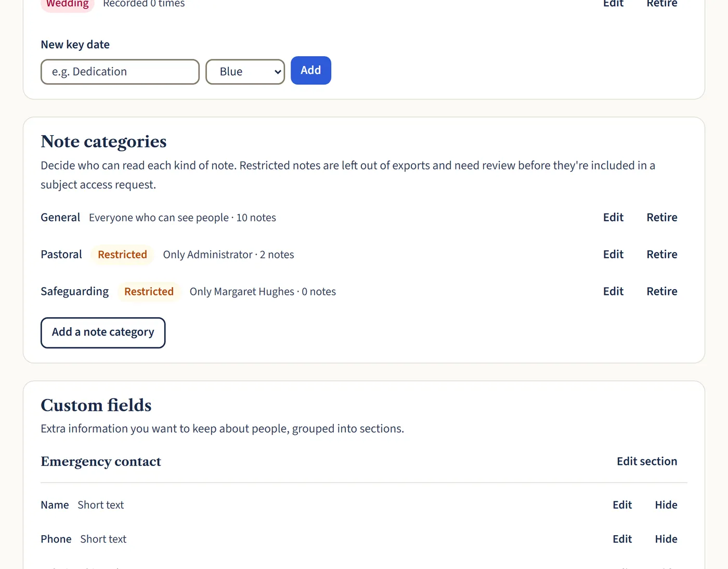Edit the Safeguarding note category

click(613, 291)
